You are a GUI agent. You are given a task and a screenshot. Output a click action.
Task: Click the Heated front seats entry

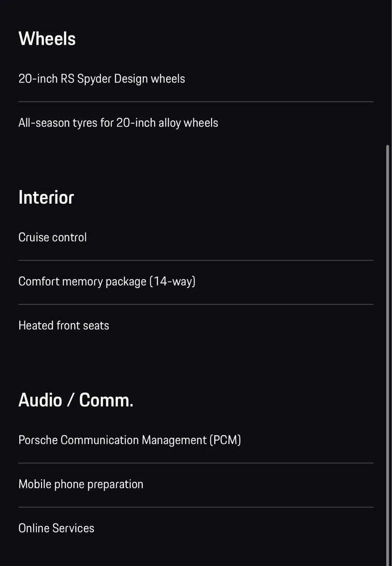tap(64, 325)
